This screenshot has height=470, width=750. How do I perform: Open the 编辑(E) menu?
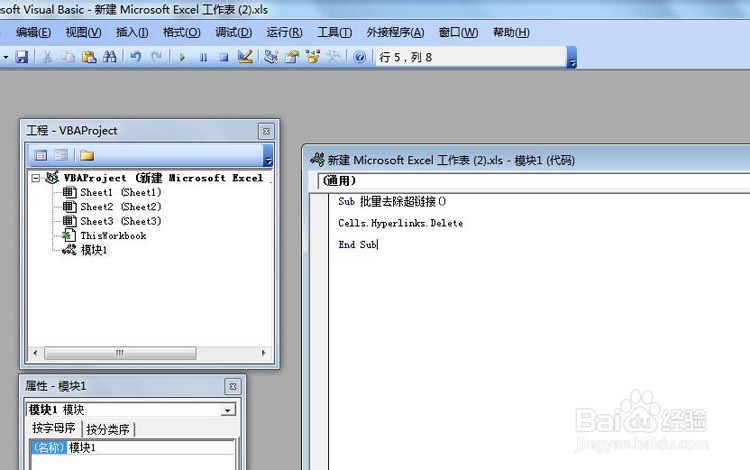33,32
